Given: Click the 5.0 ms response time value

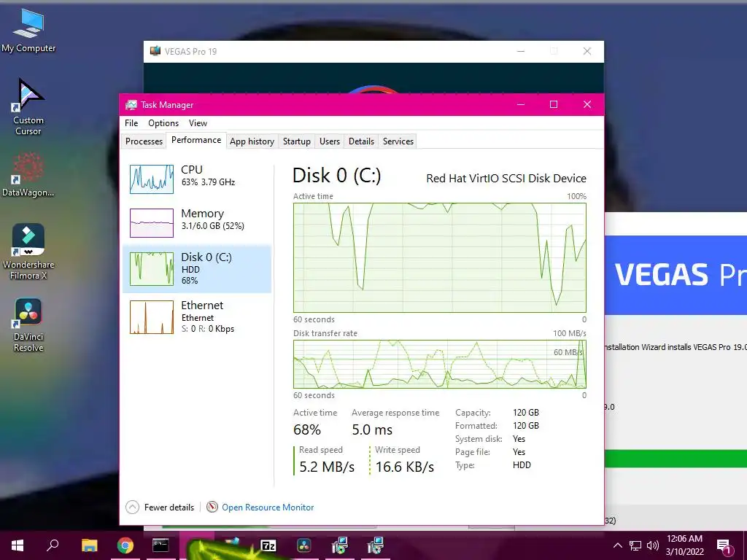Looking at the screenshot, I should point(372,430).
